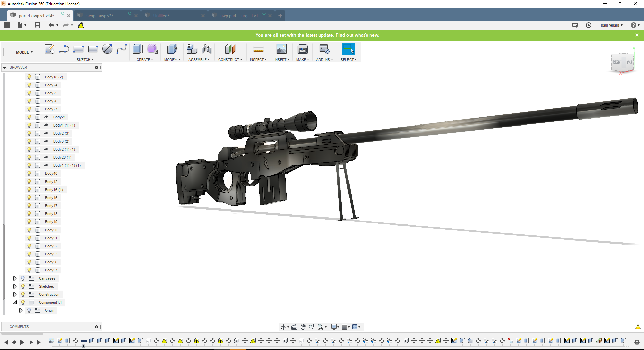The width and height of the screenshot is (644, 350).
Task: Open a new design with the plus tab button
Action: tap(280, 15)
